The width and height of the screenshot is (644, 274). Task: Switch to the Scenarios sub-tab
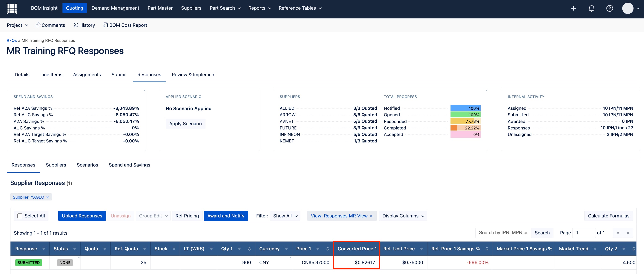click(x=87, y=165)
